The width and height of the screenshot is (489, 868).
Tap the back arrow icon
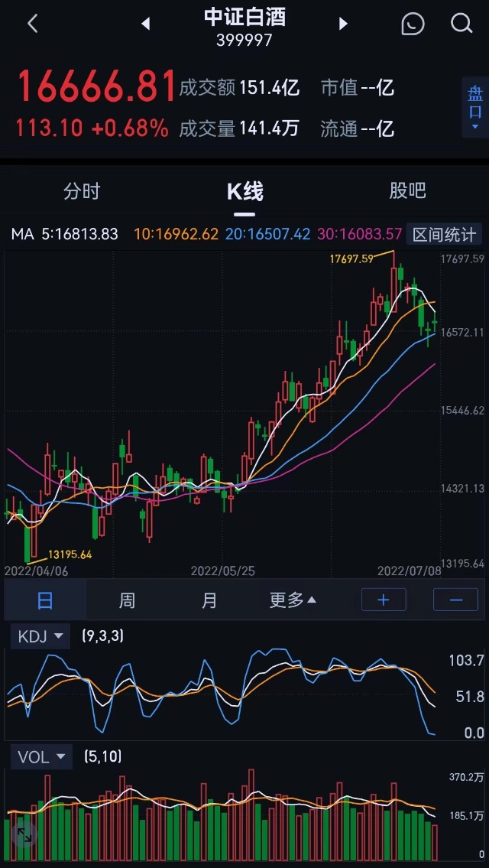point(33,24)
